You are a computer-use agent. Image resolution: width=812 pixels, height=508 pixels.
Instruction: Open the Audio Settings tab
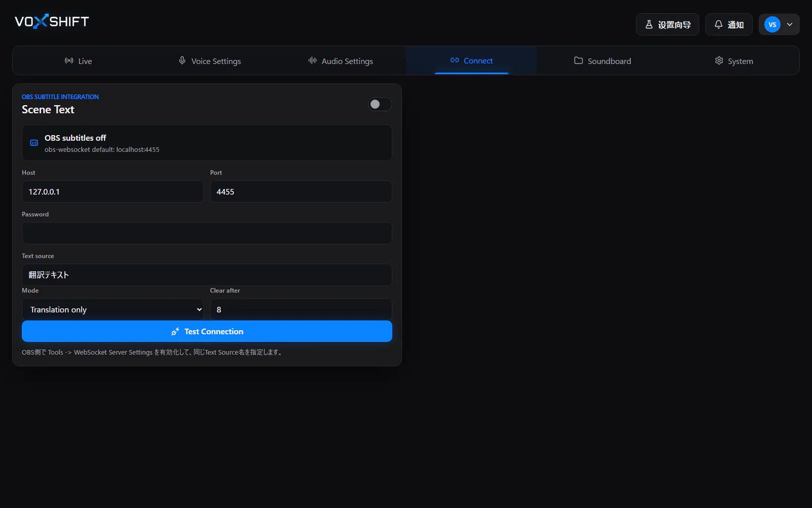[x=341, y=61]
